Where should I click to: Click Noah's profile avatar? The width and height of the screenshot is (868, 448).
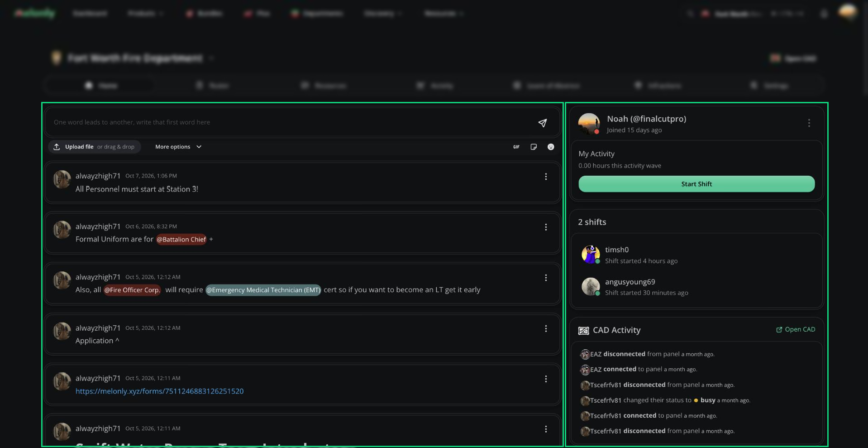589,124
